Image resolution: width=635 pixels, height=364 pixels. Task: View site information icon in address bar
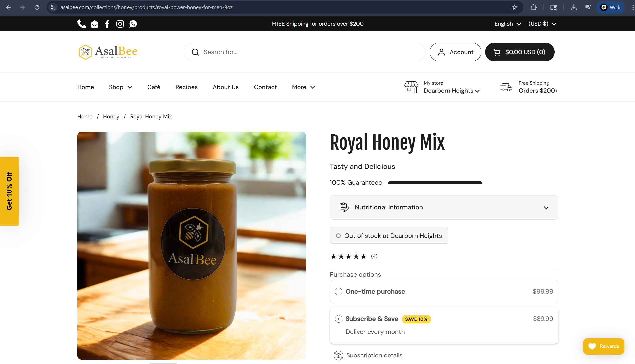pyautogui.click(x=53, y=7)
